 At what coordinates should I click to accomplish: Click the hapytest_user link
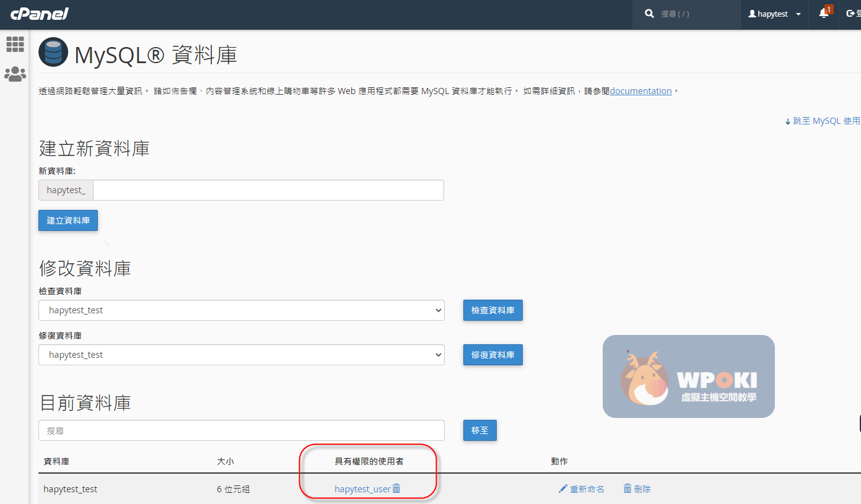362,489
